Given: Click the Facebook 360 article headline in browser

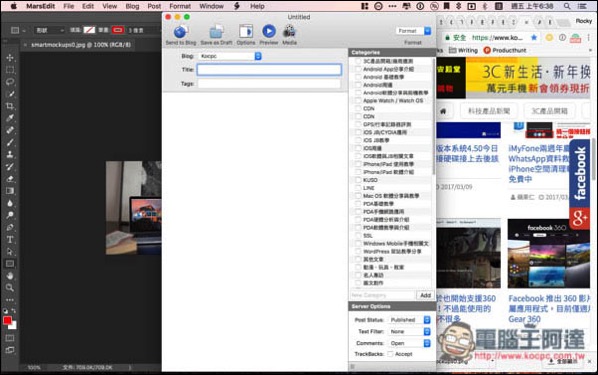Looking at the screenshot, I should pyautogui.click(x=549, y=309).
